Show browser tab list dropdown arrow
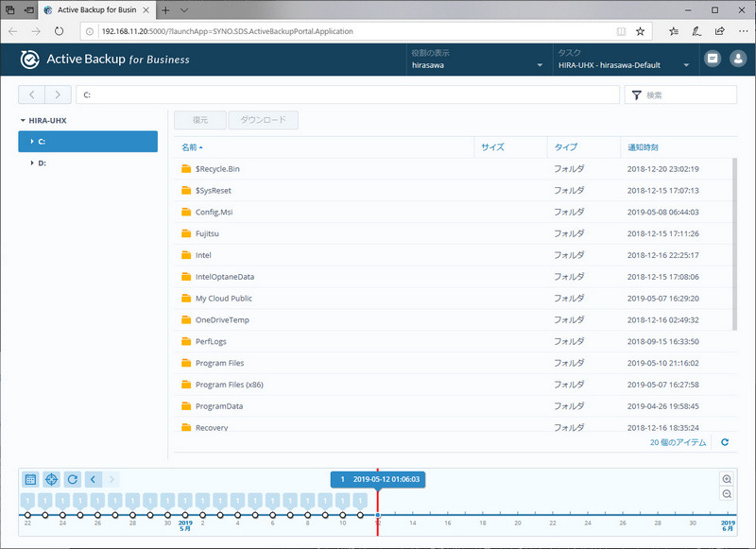 click(184, 10)
